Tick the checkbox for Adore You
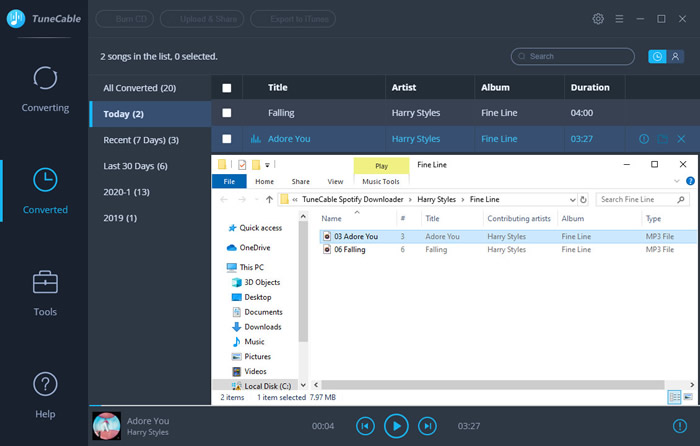The height and width of the screenshot is (446, 700). [227, 139]
